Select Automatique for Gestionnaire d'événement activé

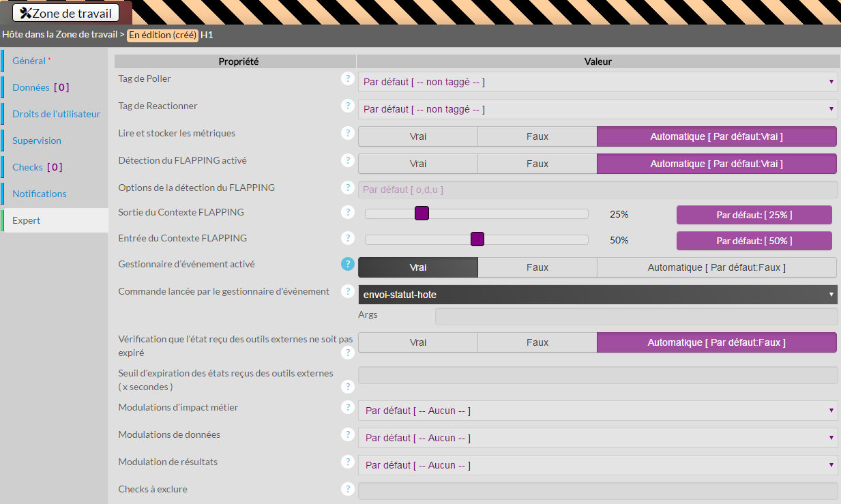pyautogui.click(x=716, y=267)
